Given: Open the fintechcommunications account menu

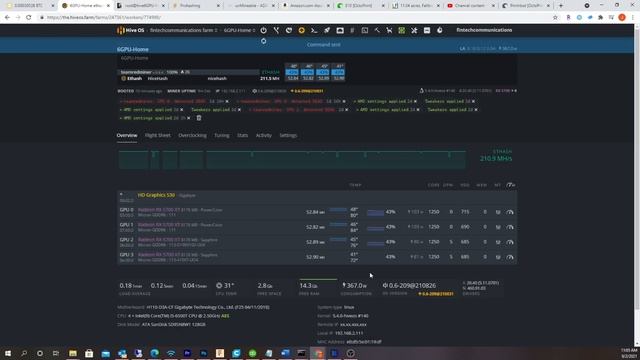Looking at the screenshot, I should click(x=484, y=30).
